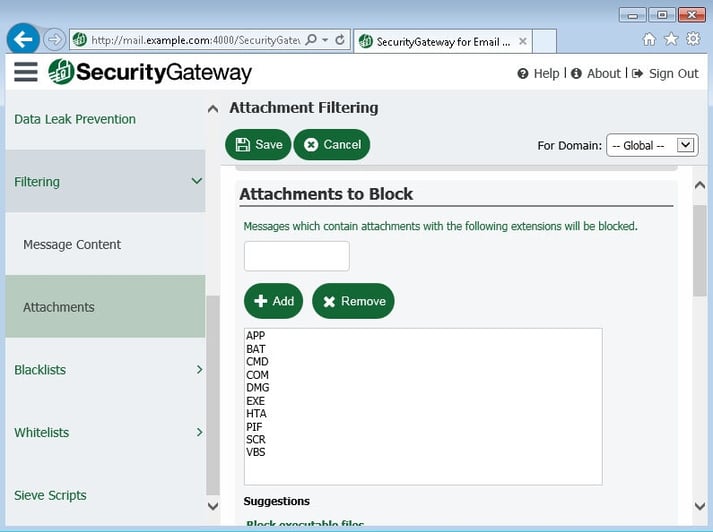Click the content pane vertical scrollbar thumb
The image size is (713, 532).
(x=700, y=251)
